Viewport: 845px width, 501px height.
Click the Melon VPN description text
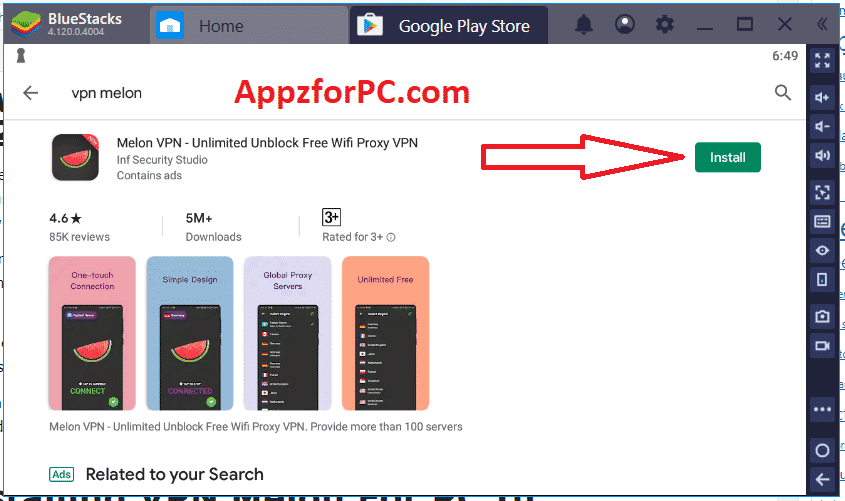click(256, 427)
